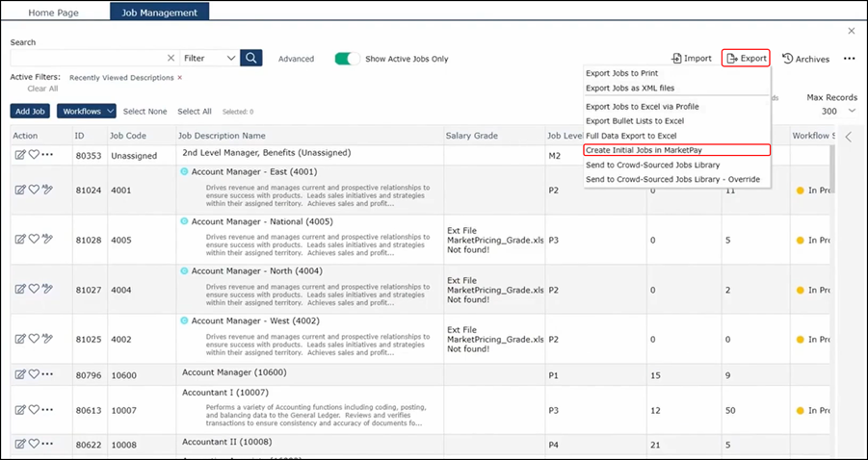
Task: Remove Recently Viewed Descriptions filter
Action: point(179,77)
